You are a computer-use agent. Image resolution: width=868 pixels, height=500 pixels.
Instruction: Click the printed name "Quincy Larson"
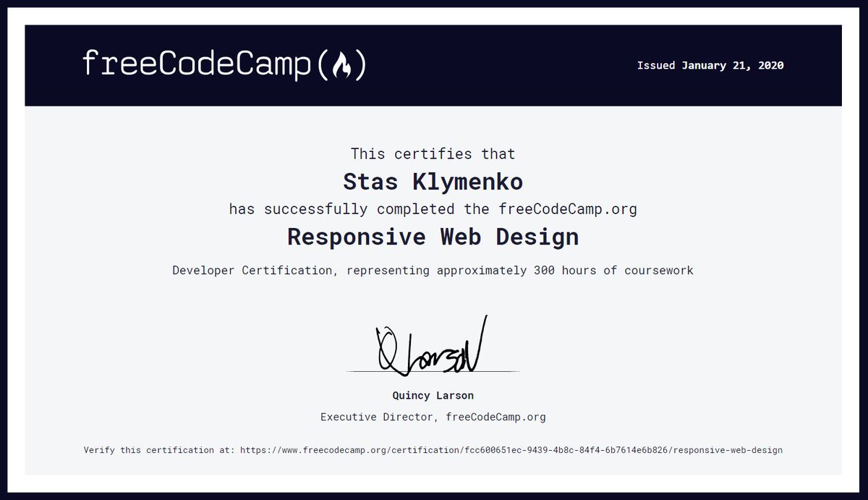pyautogui.click(x=433, y=396)
